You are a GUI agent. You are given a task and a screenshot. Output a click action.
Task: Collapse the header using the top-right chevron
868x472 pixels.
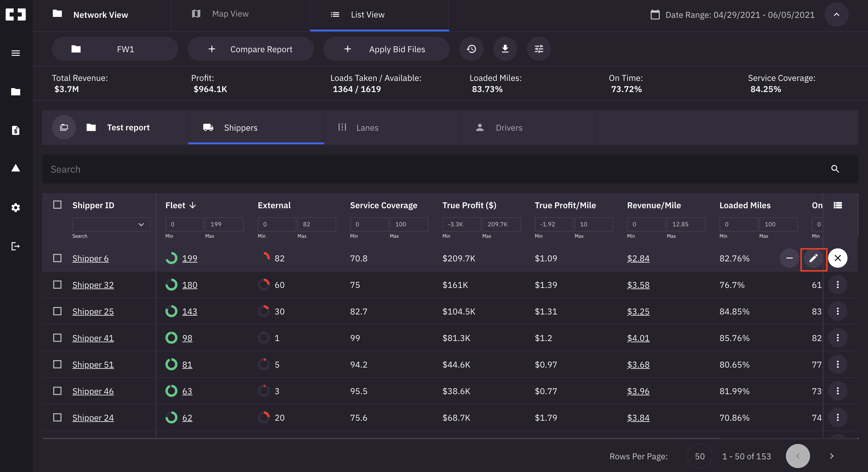click(837, 14)
